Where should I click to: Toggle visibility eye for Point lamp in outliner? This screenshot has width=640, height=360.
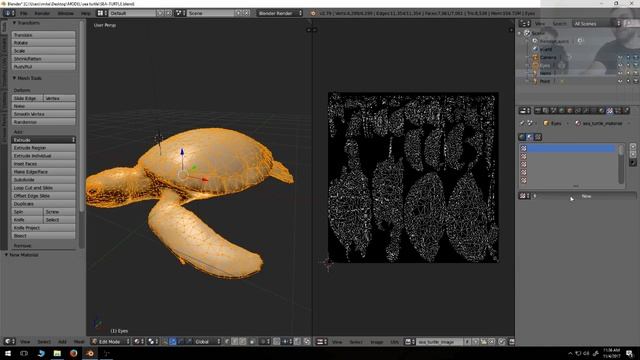[620, 81]
